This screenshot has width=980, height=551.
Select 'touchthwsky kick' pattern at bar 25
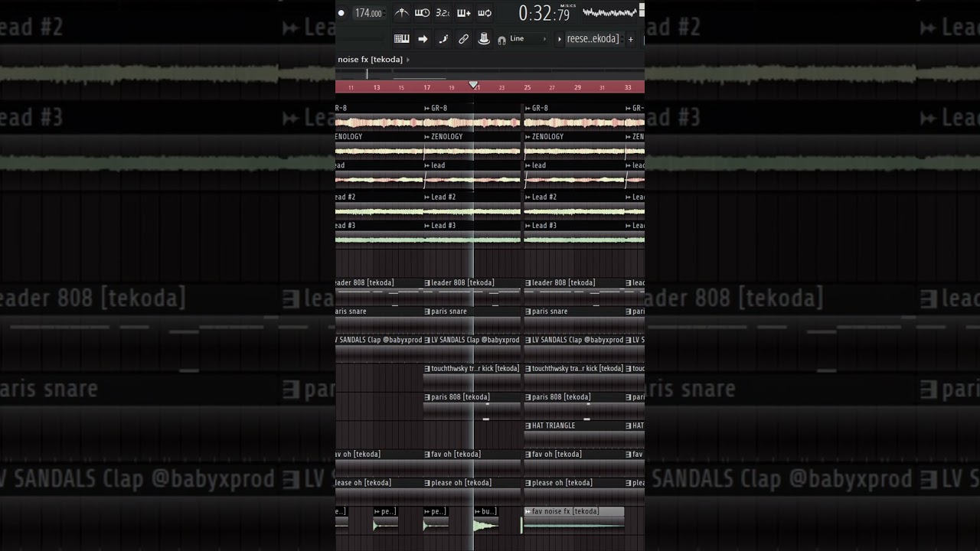(574, 377)
